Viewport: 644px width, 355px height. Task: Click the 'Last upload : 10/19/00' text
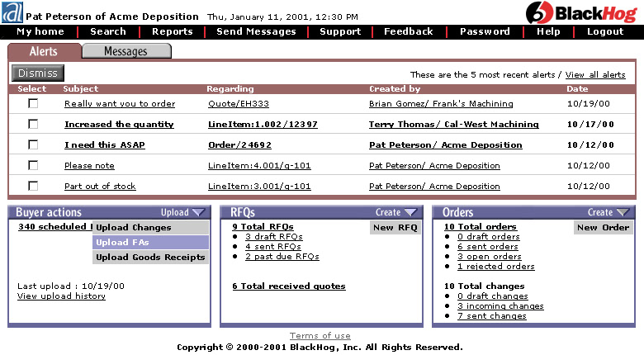tap(71, 286)
